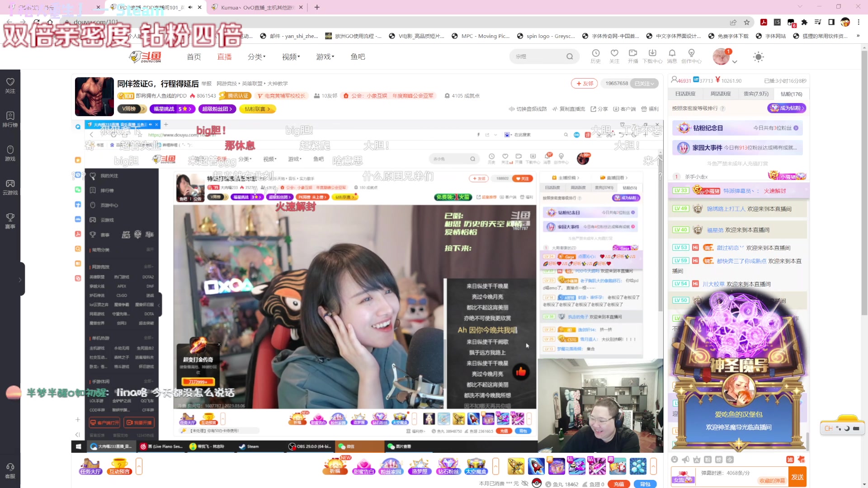Image resolution: width=868 pixels, height=488 pixels.
Task: Click the bookmark star in address bar
Action: click(x=747, y=22)
